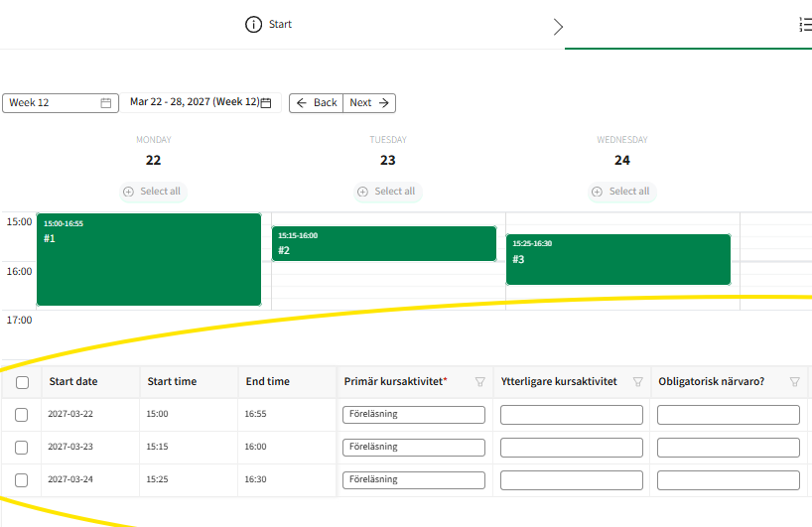
Task: Go to Next week
Action: [x=369, y=103]
